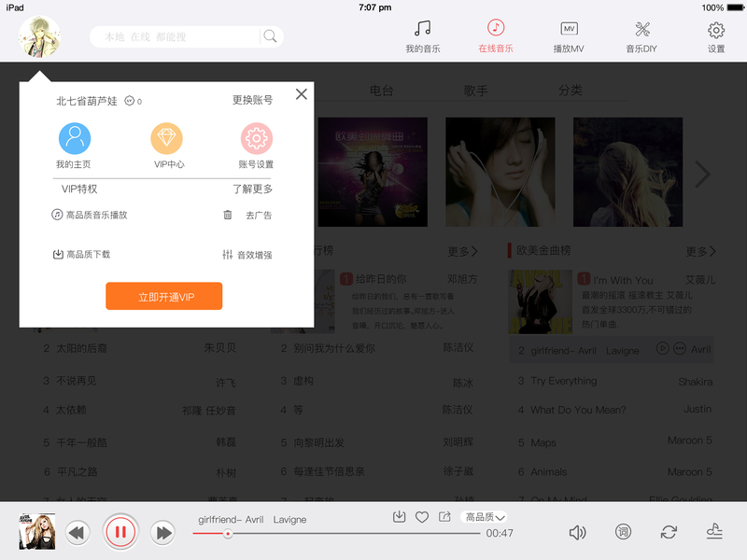
Task: Click 立即开通VIP button
Action: (164, 296)
